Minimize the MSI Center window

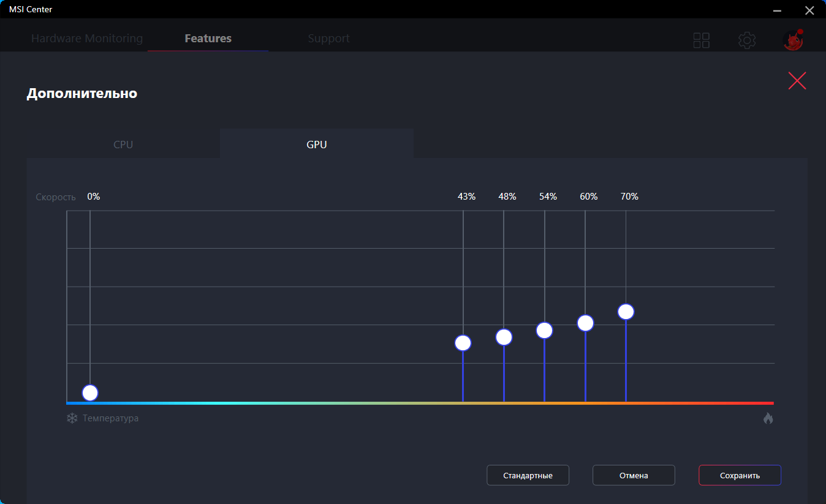pos(777,10)
